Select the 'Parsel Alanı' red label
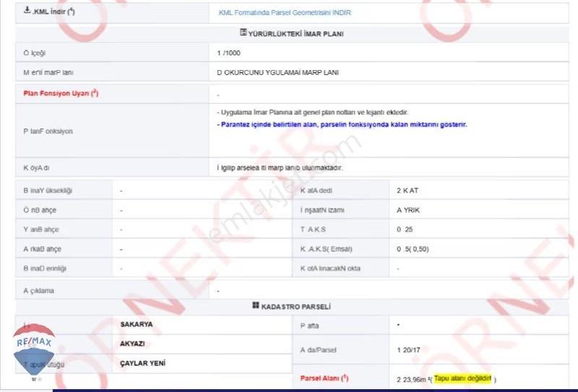The image size is (578, 392). [x=324, y=378]
